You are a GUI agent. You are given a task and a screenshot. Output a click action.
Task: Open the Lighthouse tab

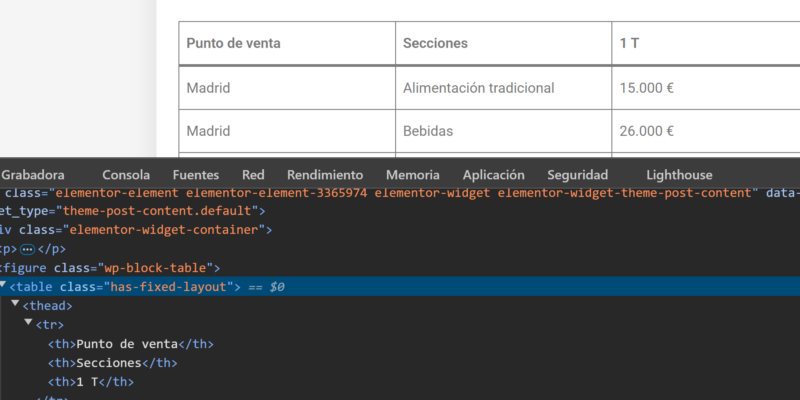click(679, 174)
